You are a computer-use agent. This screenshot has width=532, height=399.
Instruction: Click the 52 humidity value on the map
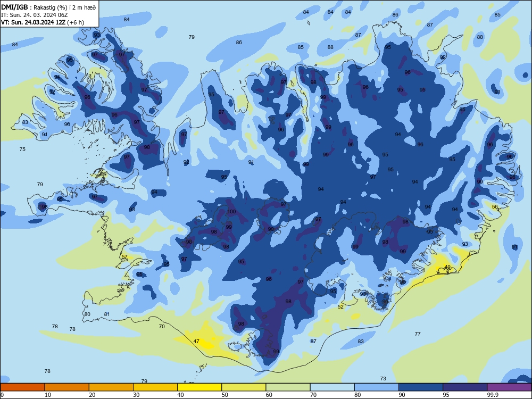click(340, 307)
